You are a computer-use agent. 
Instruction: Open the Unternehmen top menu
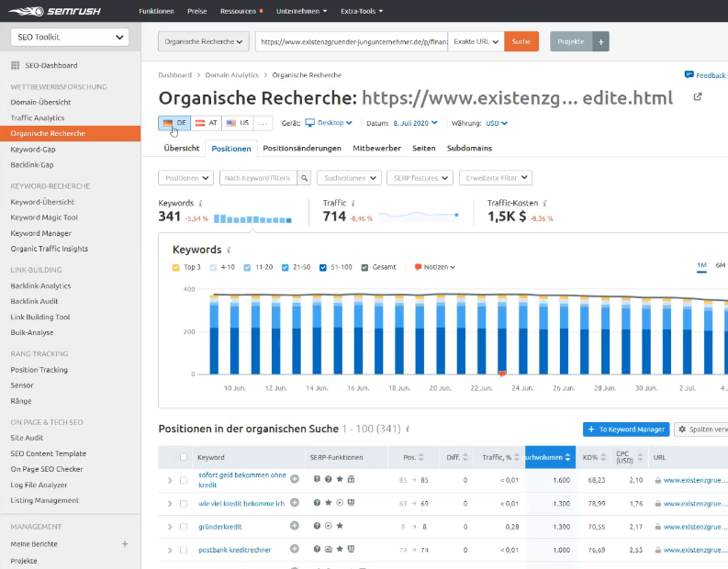301,11
